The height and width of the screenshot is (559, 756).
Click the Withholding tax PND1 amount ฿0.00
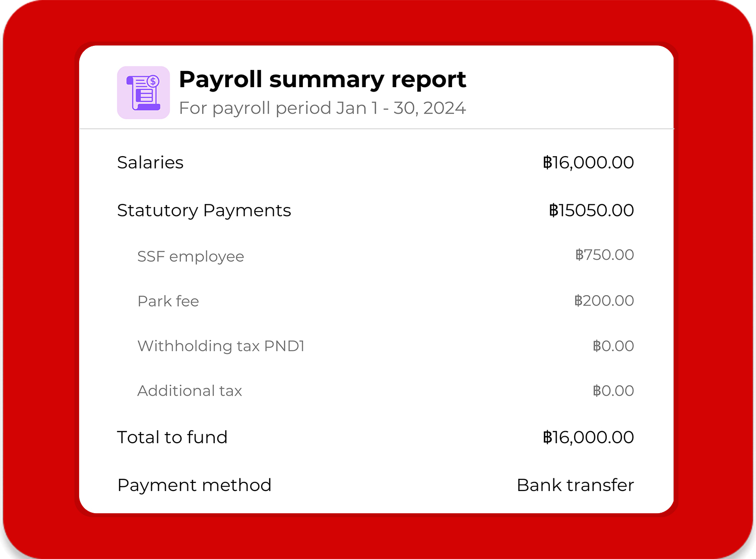[613, 346]
